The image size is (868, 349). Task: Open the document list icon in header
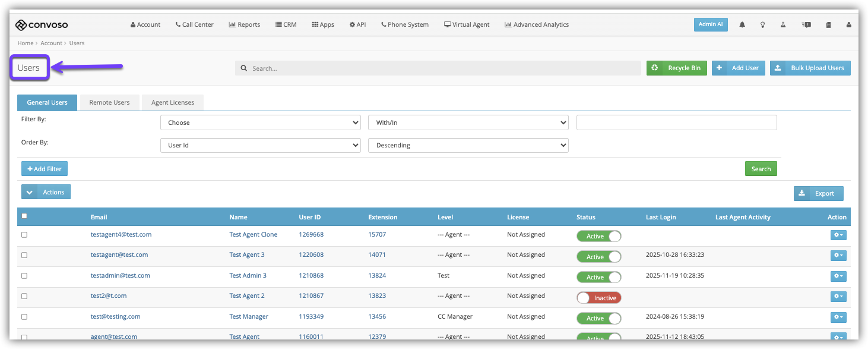pos(828,25)
